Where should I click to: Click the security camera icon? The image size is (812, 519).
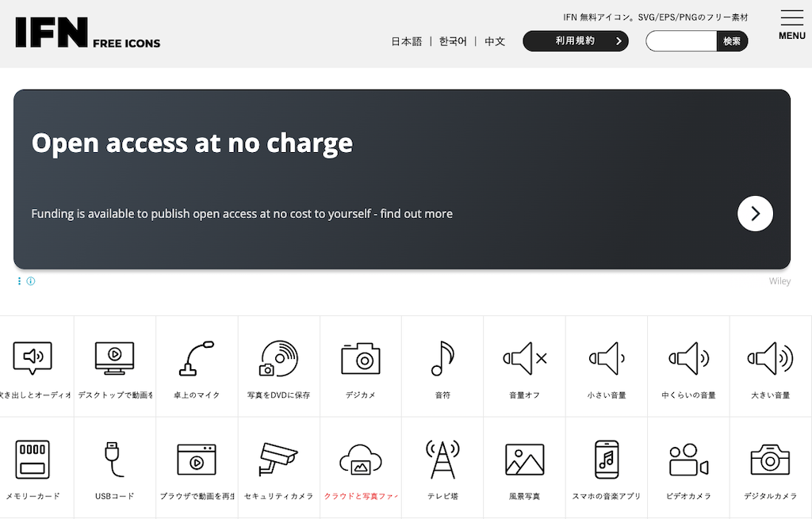tap(278, 460)
